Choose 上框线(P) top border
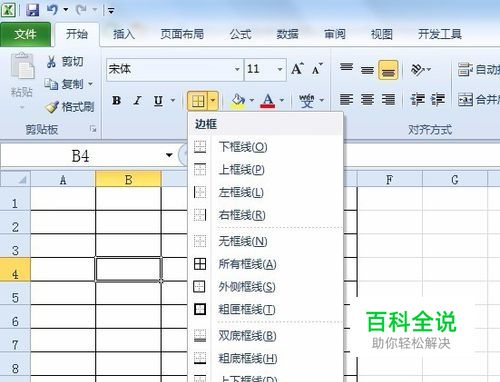Image resolution: width=500 pixels, height=382 pixels. [266, 169]
